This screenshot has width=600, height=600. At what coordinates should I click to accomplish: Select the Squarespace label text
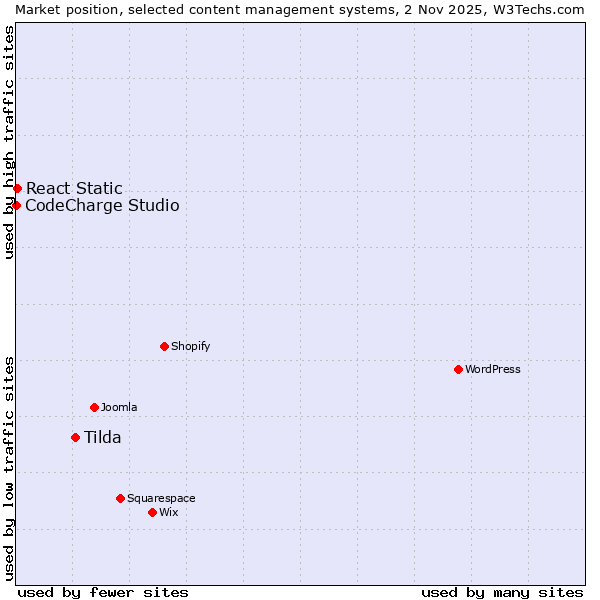pyautogui.click(x=161, y=498)
